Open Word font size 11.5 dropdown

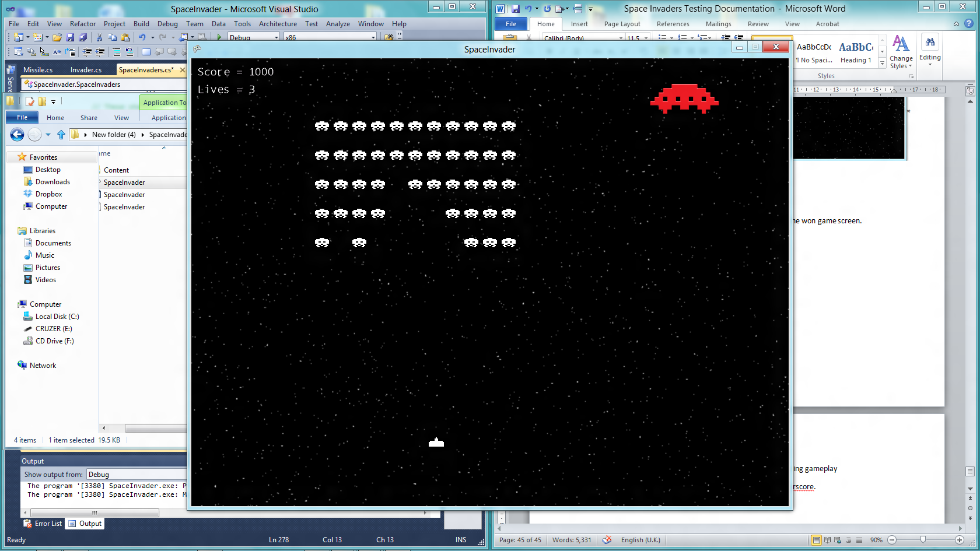[x=646, y=38]
